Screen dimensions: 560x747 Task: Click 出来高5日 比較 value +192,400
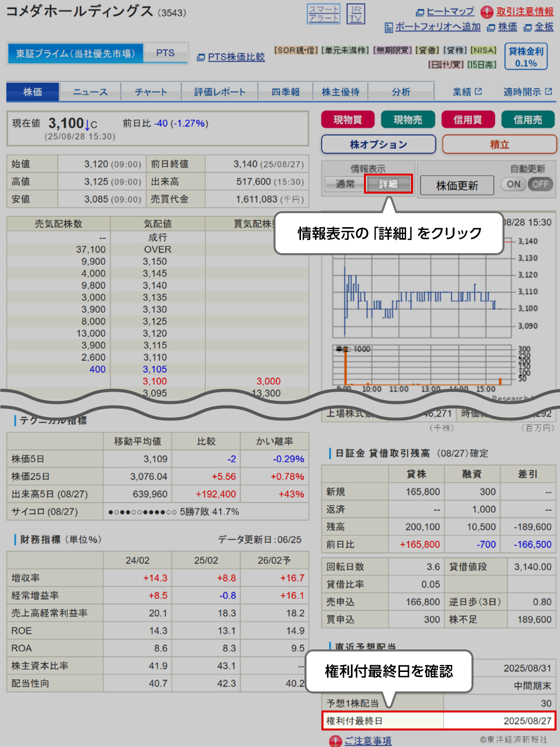click(216, 494)
